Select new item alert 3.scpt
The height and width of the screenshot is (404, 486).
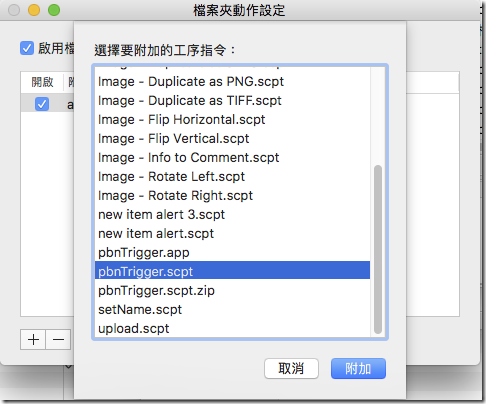tap(232, 214)
